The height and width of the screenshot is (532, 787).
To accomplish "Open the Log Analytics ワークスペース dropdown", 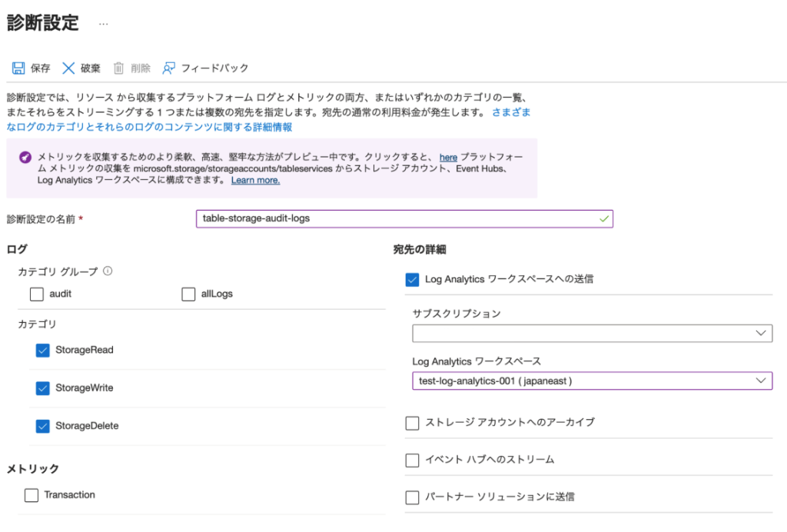I will pos(592,381).
